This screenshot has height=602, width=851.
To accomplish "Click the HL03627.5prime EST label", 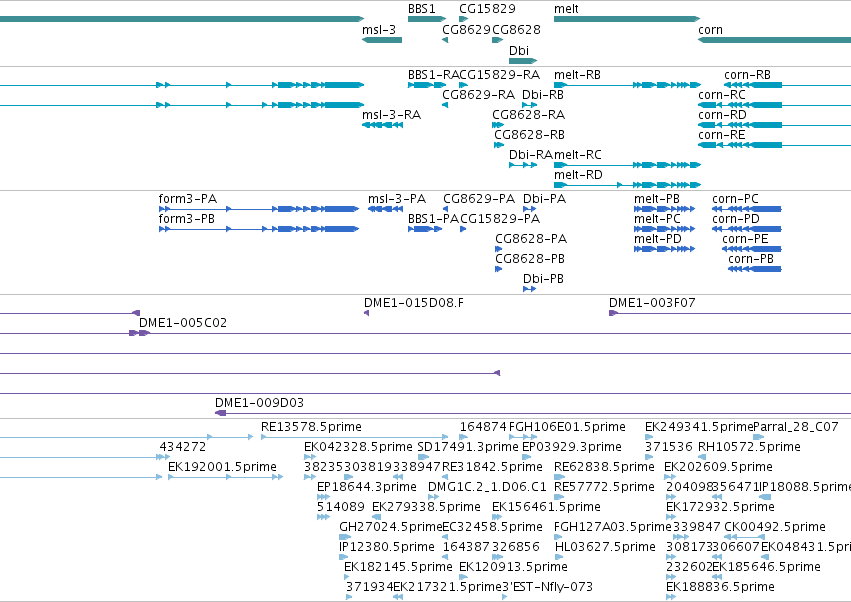I will click(605, 547).
